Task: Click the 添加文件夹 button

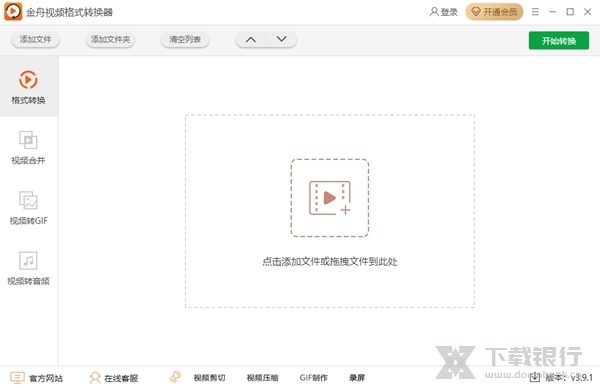Action: click(110, 39)
